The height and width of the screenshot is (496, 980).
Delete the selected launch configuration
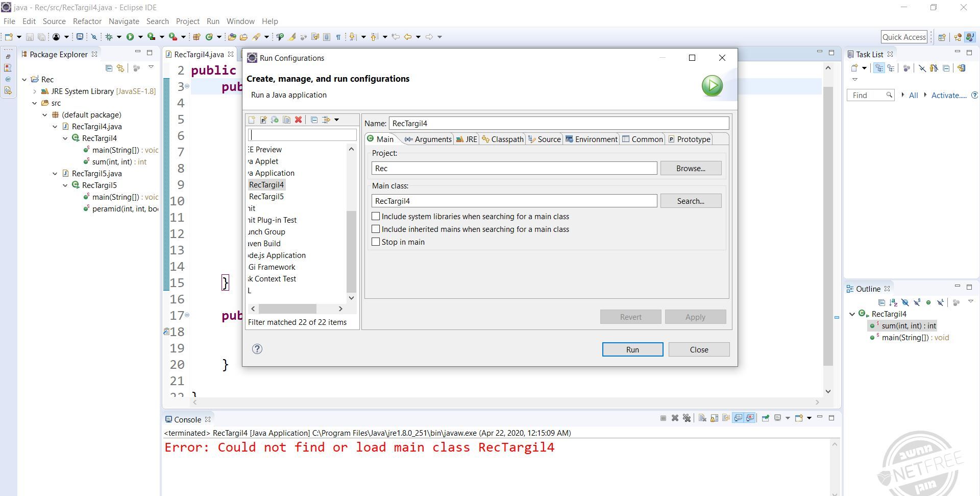299,120
